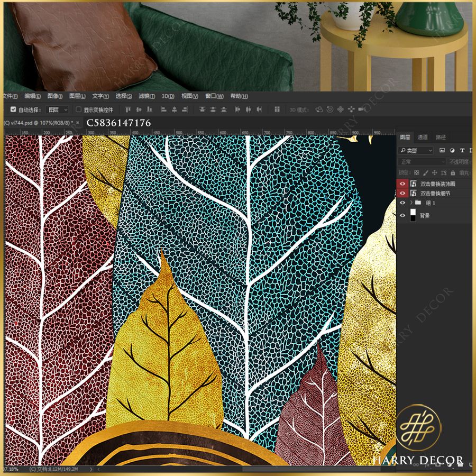Screen dimensions: 476x476
Task: Toggle lock artboard nesting
Action: 444,173
